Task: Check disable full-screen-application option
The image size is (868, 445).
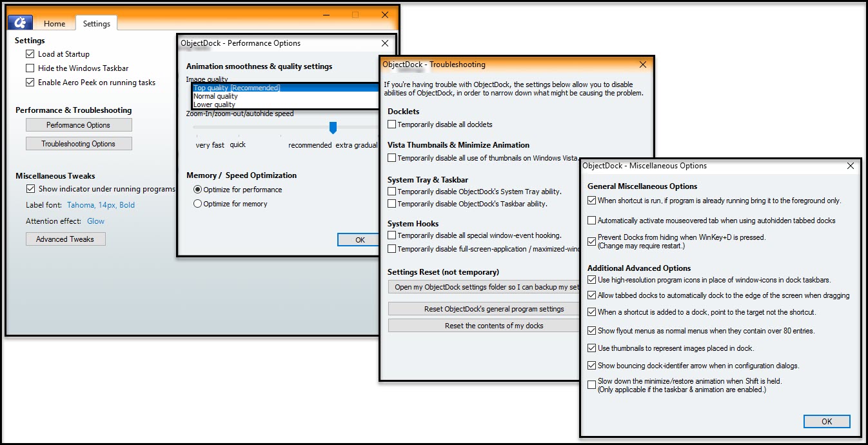Action: pyautogui.click(x=392, y=249)
